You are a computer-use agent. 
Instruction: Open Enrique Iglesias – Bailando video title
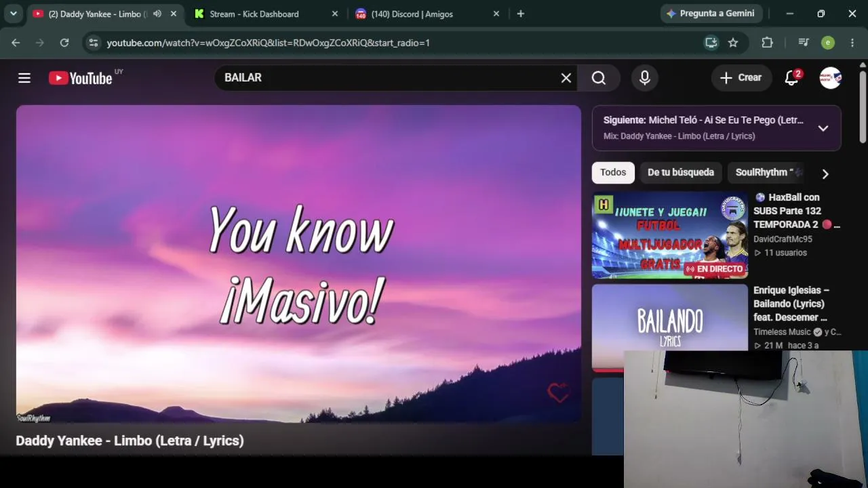coord(791,304)
